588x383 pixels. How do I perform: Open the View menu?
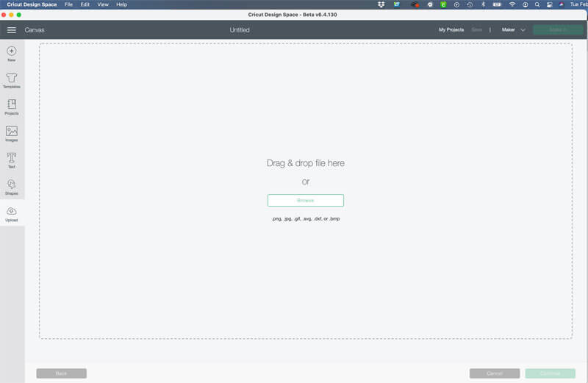(103, 4)
